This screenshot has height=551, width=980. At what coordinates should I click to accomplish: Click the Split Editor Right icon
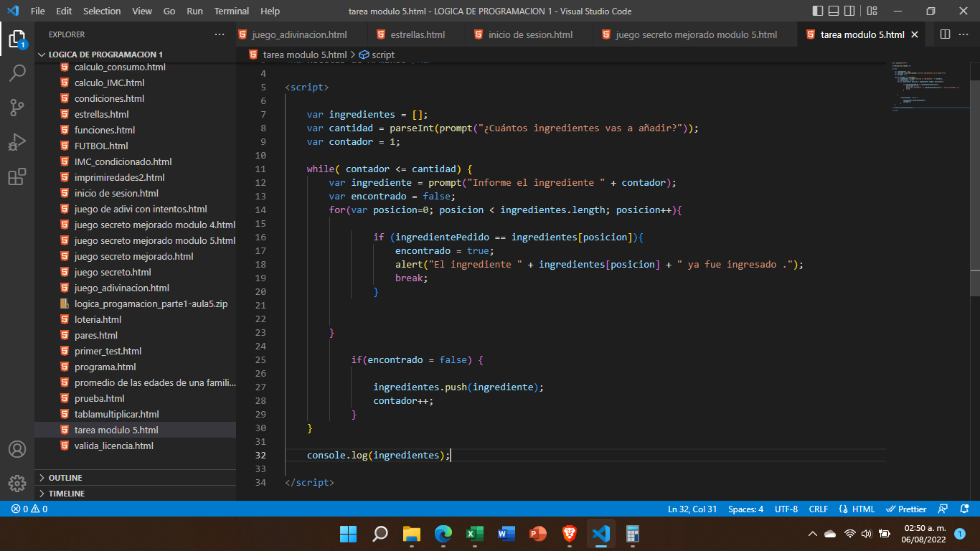(945, 34)
